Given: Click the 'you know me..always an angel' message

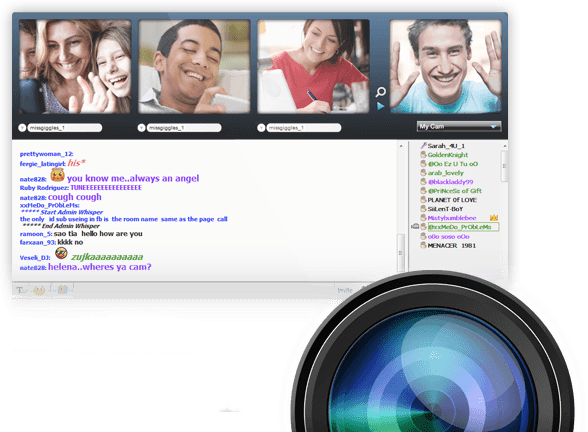Looking at the screenshot, I should 133,178.
